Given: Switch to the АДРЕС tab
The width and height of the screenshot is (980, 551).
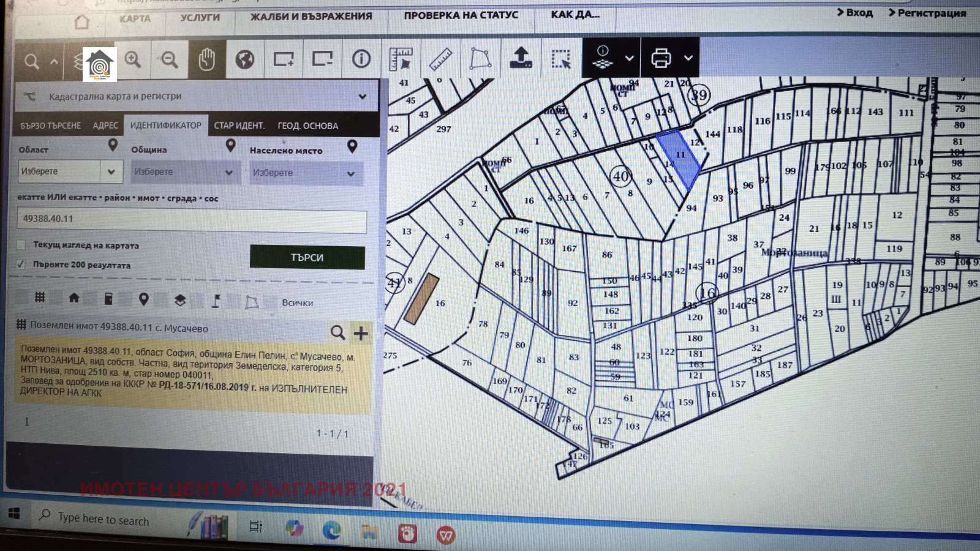Looking at the screenshot, I should click(105, 126).
